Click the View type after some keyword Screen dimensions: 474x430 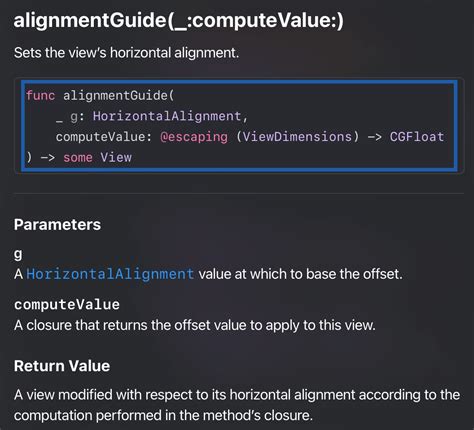click(116, 157)
